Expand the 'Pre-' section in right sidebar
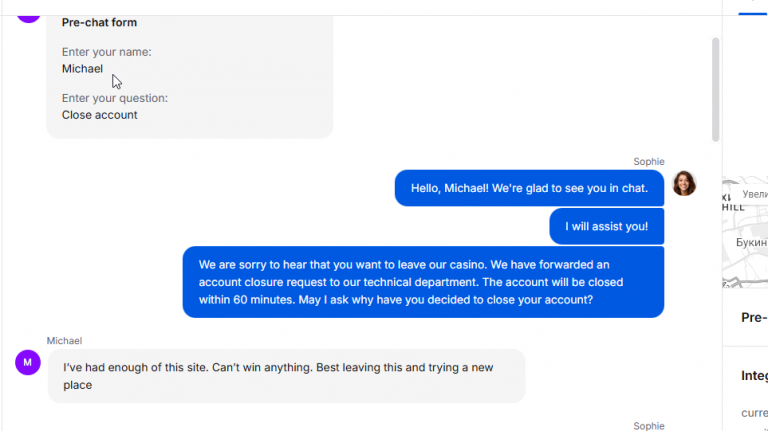Viewport: 768px width, 431px height. click(754, 318)
